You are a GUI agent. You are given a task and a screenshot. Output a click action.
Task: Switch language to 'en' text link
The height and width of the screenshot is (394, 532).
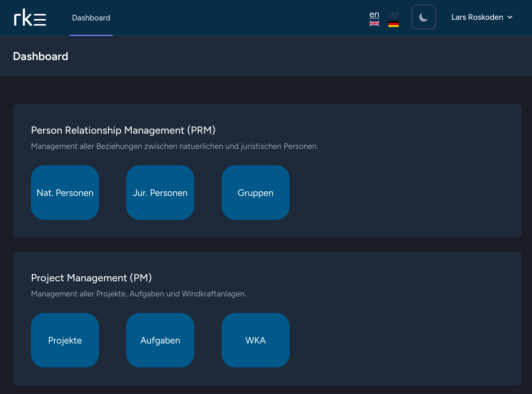[374, 14]
